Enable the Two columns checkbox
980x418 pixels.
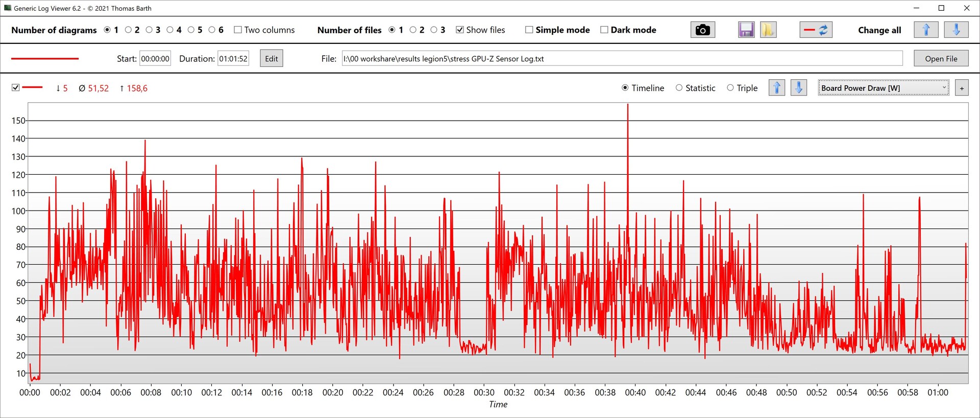238,30
